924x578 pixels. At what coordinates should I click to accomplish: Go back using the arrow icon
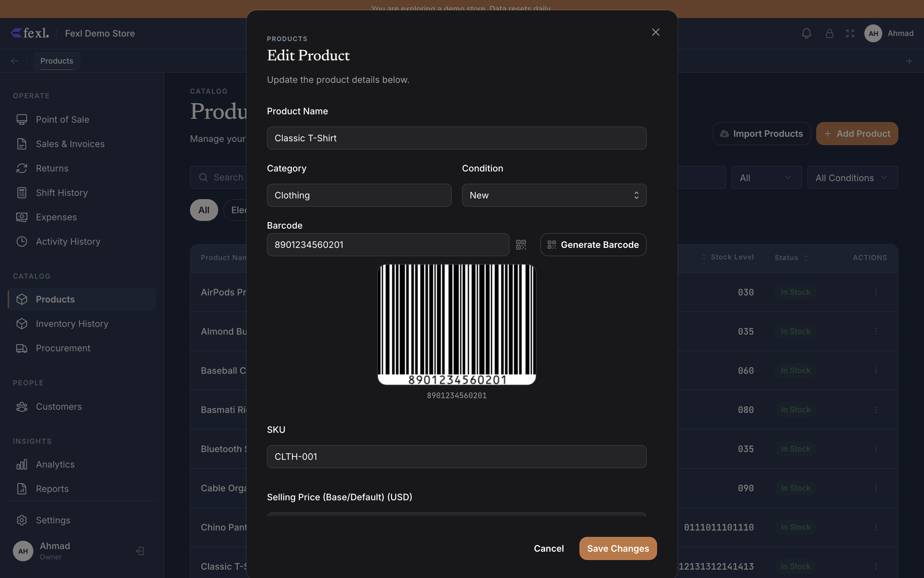pyautogui.click(x=14, y=61)
